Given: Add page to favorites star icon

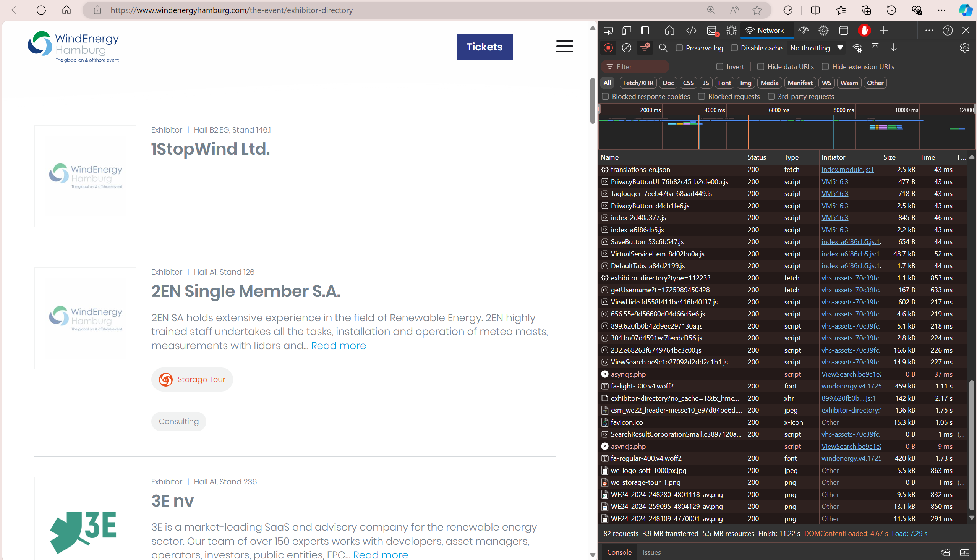Looking at the screenshot, I should [757, 10].
